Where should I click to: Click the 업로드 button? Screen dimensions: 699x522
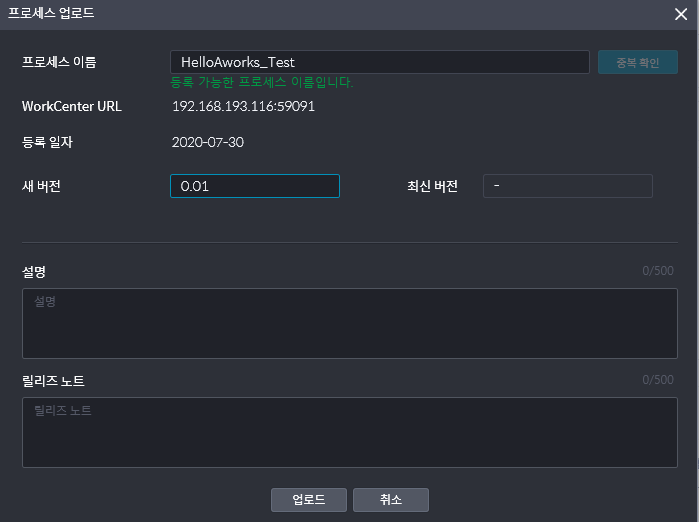(x=309, y=500)
